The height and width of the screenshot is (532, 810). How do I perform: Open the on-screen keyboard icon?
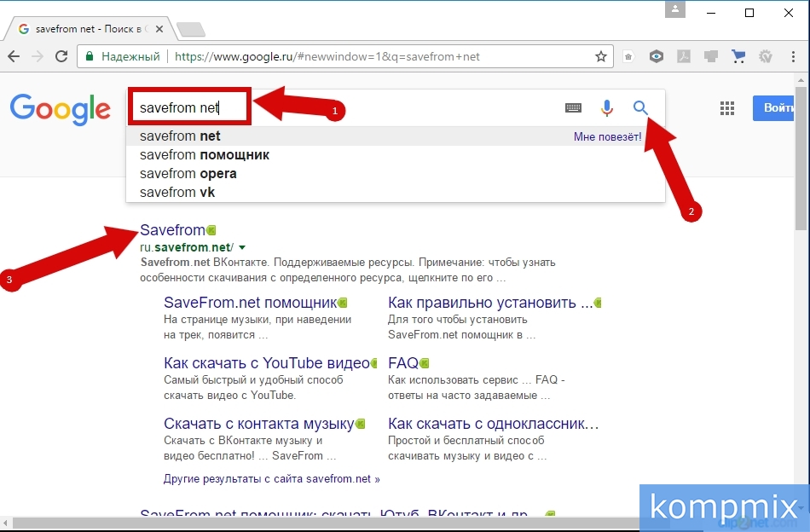point(573,107)
